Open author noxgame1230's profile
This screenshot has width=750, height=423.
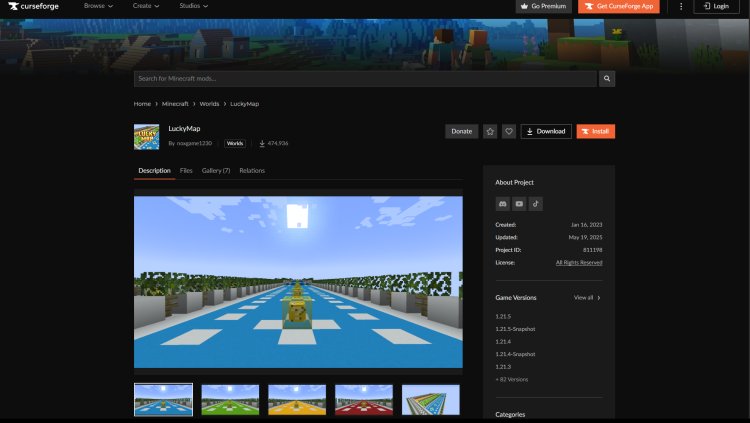pos(194,143)
